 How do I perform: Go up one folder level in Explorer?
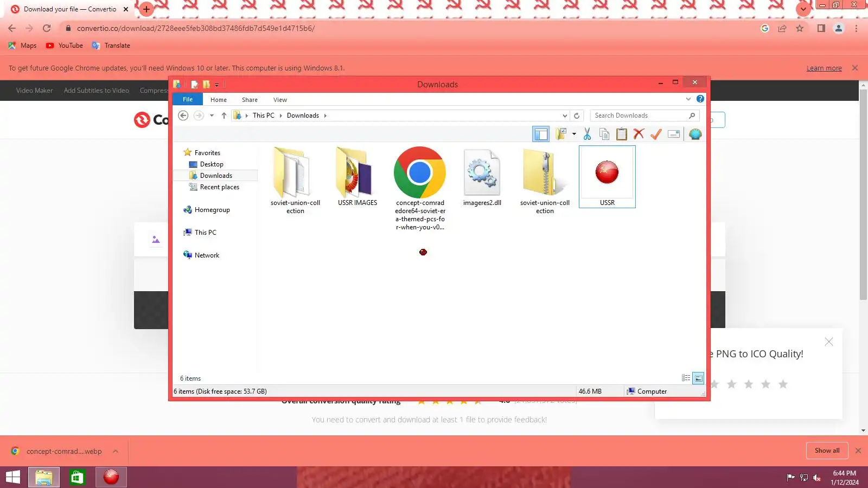[x=224, y=115]
